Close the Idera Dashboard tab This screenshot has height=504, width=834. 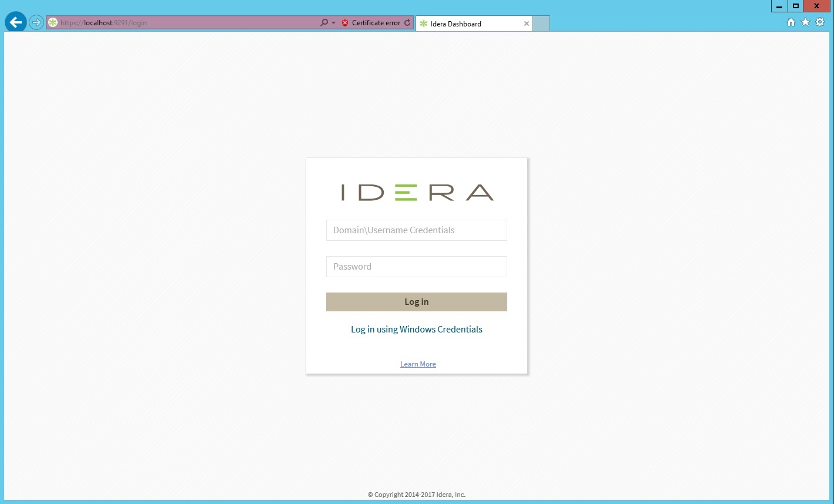point(526,23)
